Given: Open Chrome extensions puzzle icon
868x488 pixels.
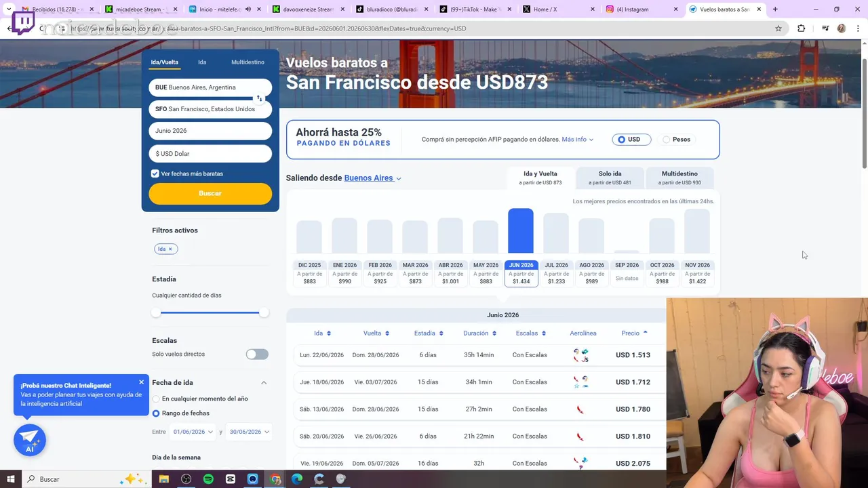Looking at the screenshot, I should pyautogui.click(x=802, y=28).
